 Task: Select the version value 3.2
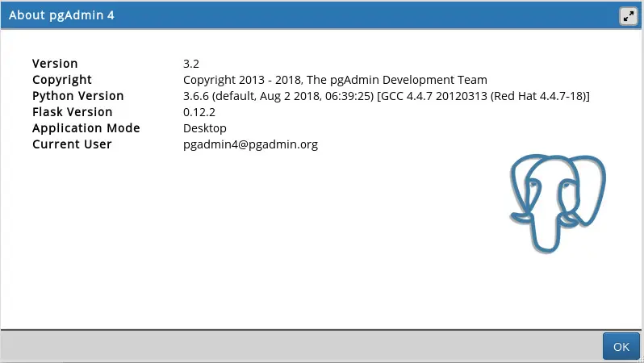click(191, 64)
